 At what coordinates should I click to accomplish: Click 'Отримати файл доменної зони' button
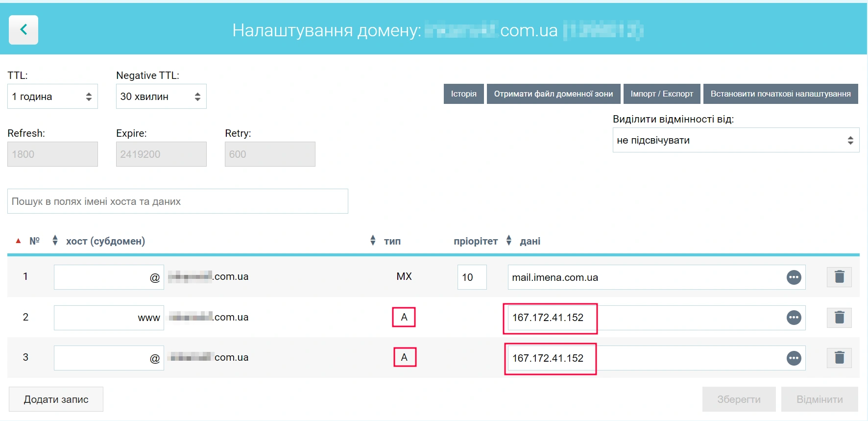(x=553, y=94)
